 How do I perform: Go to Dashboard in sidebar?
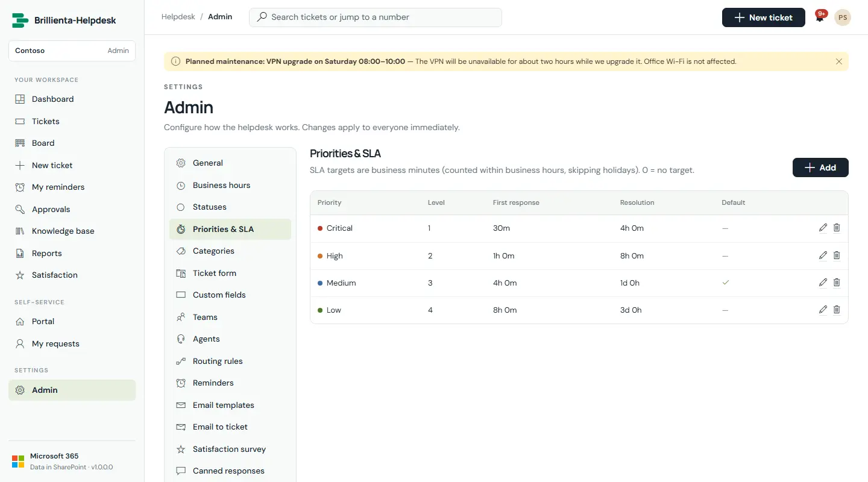(x=72, y=99)
